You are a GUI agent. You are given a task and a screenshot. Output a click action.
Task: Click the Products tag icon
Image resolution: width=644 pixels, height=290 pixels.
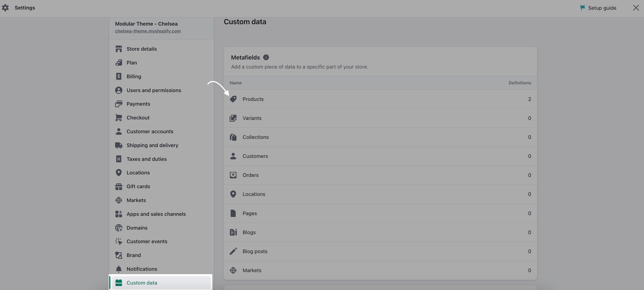click(233, 99)
